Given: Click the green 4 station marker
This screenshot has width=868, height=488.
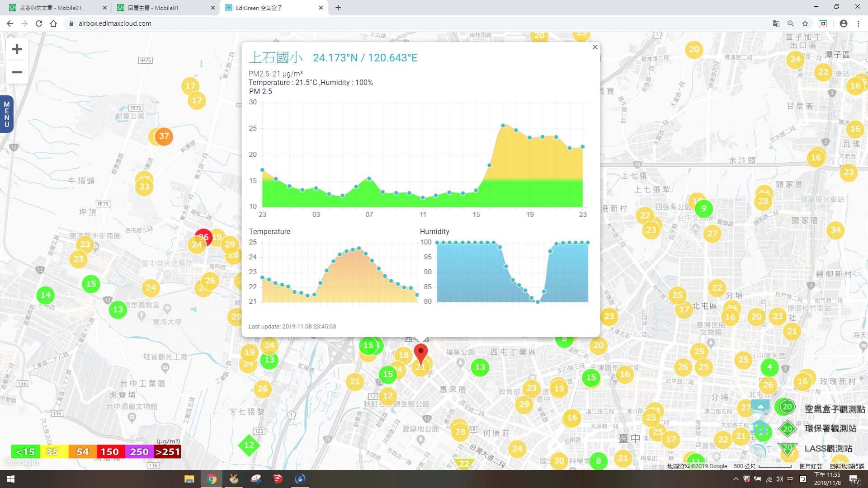Looking at the screenshot, I should pos(769,367).
